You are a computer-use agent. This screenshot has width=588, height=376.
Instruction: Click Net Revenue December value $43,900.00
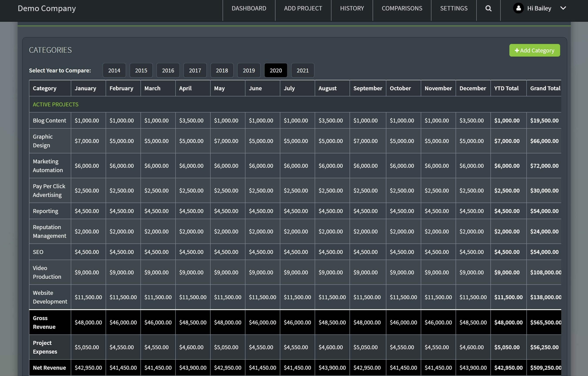473,368
